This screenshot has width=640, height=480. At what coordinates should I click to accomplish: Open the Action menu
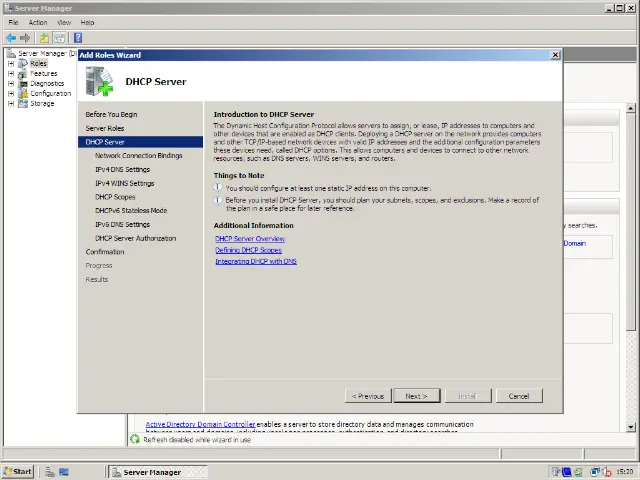coord(38,22)
